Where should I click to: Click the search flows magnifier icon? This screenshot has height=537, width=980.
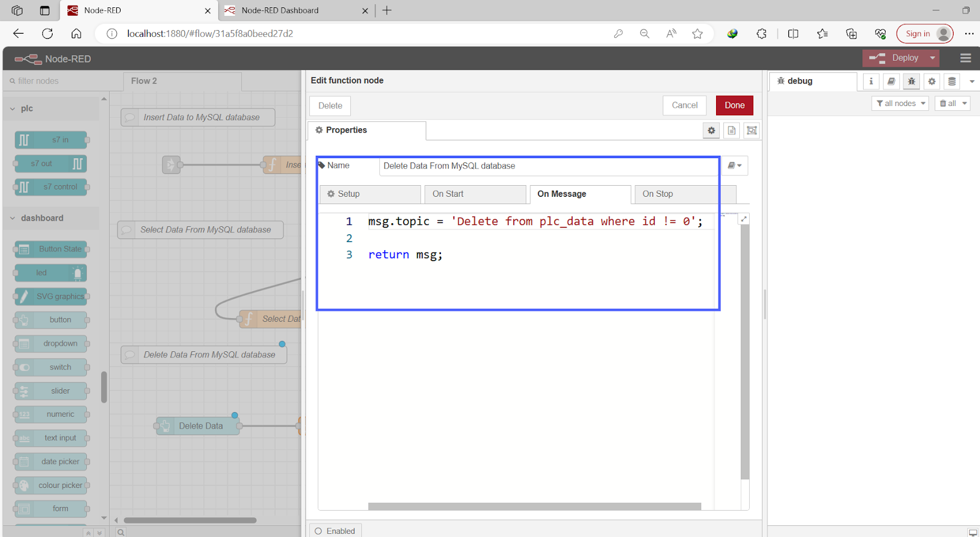click(121, 532)
